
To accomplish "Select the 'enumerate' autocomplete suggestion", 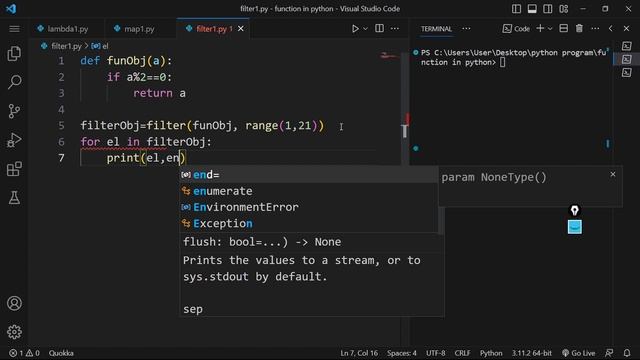I will (309, 191).
